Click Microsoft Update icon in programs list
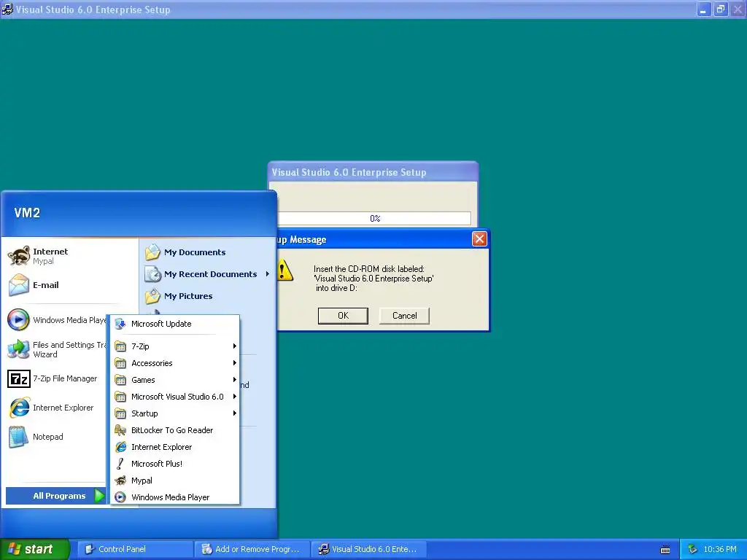This screenshot has width=747, height=560. [x=120, y=324]
